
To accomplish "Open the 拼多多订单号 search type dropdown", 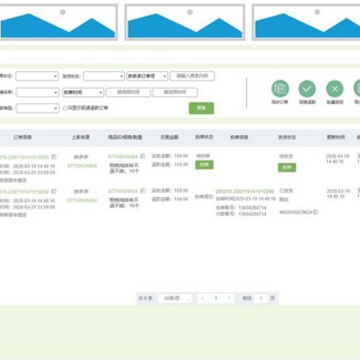I will pos(147,76).
